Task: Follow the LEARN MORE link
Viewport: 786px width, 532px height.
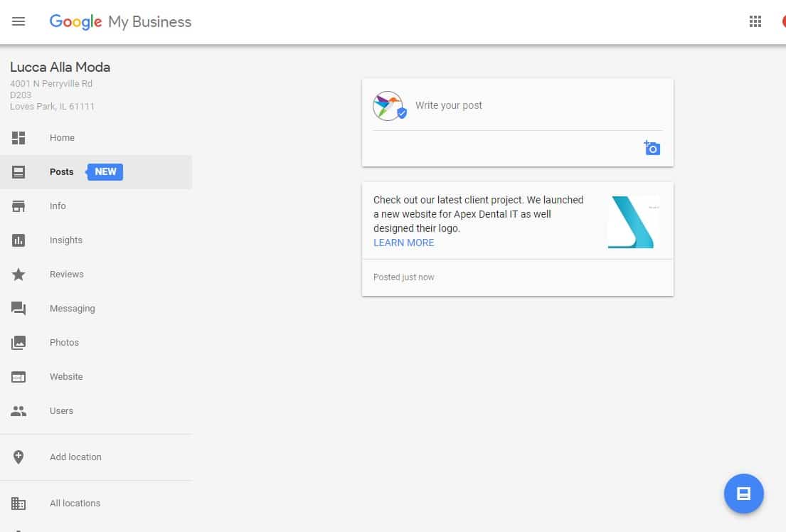Action: 403,243
